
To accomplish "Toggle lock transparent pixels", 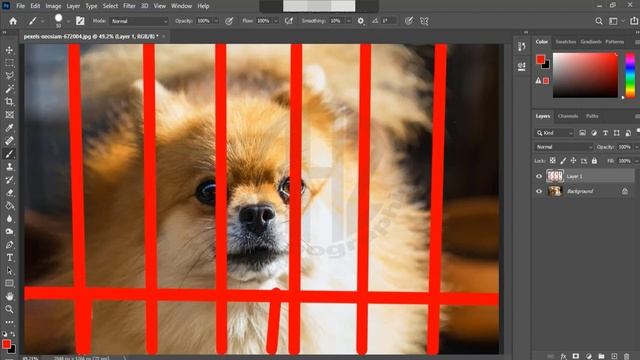I will (552, 161).
